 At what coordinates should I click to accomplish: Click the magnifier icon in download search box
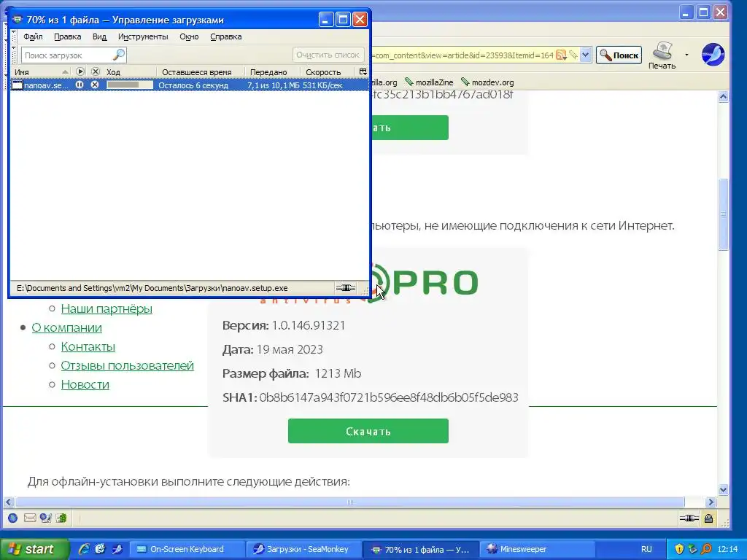119,55
